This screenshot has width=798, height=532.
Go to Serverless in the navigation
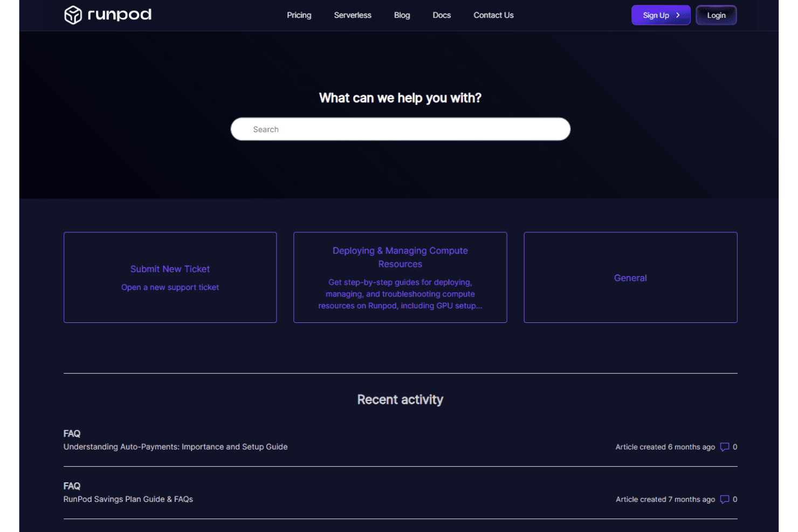click(352, 15)
